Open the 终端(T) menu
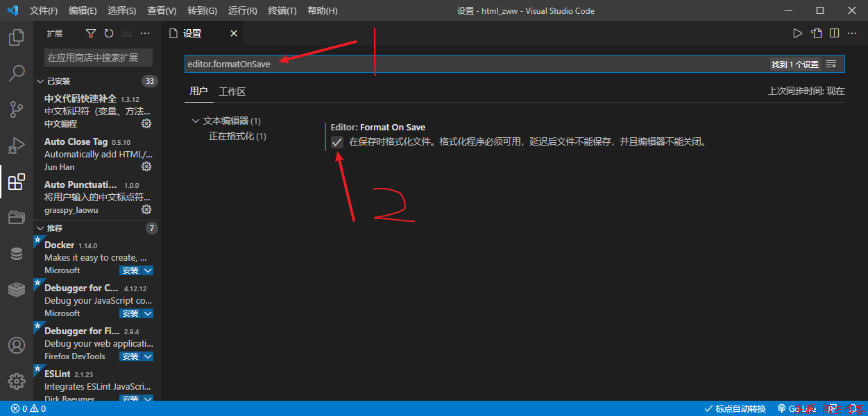 click(282, 10)
